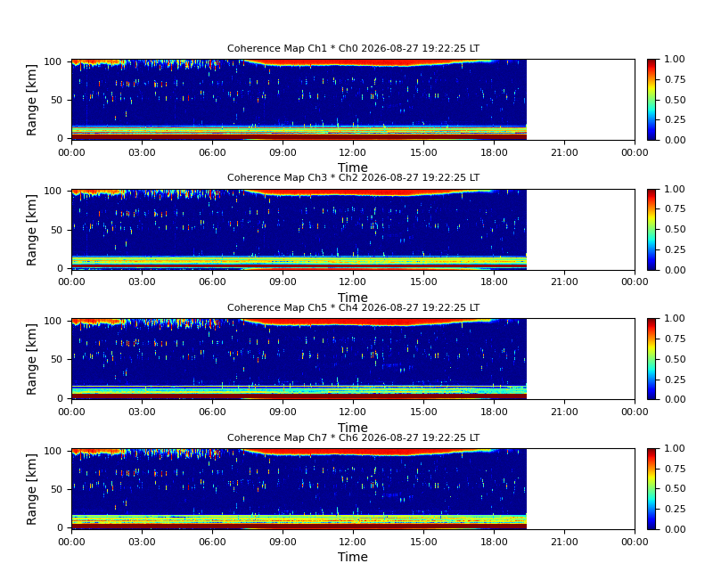The height and width of the screenshot is (588, 713).
Task: Click the 18:00 tick label of the Ch1 * Ch0 plot
Action: point(494,152)
